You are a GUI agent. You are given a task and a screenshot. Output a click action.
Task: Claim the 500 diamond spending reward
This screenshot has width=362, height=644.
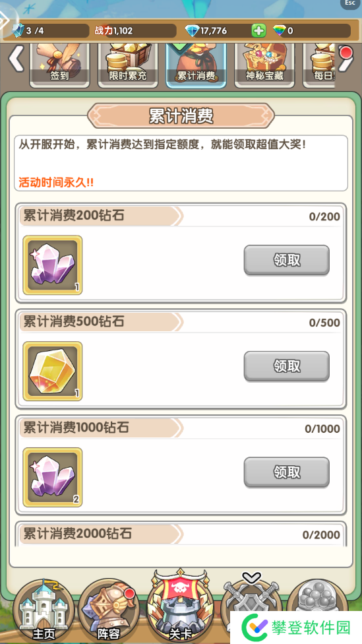click(x=286, y=366)
